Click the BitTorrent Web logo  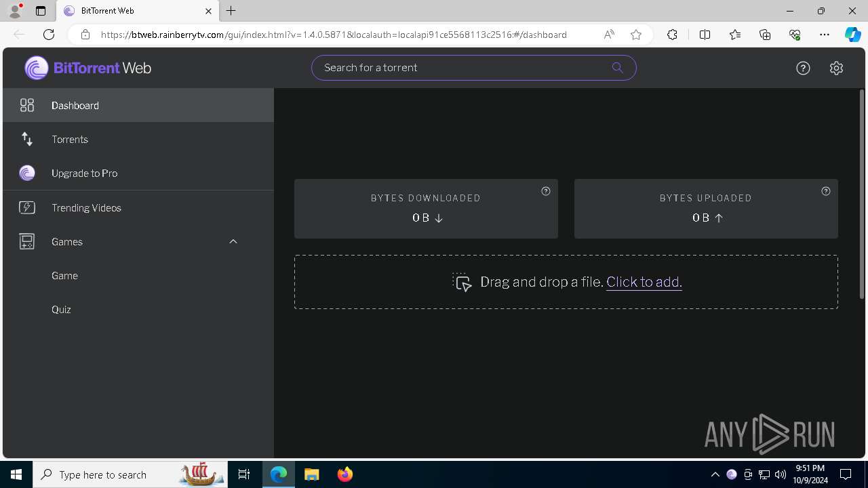point(88,68)
